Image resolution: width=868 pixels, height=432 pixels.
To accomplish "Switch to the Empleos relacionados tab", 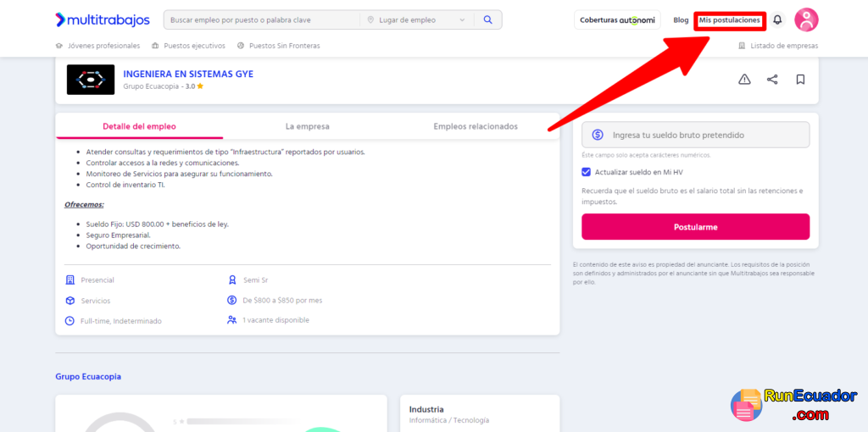I will [x=476, y=126].
